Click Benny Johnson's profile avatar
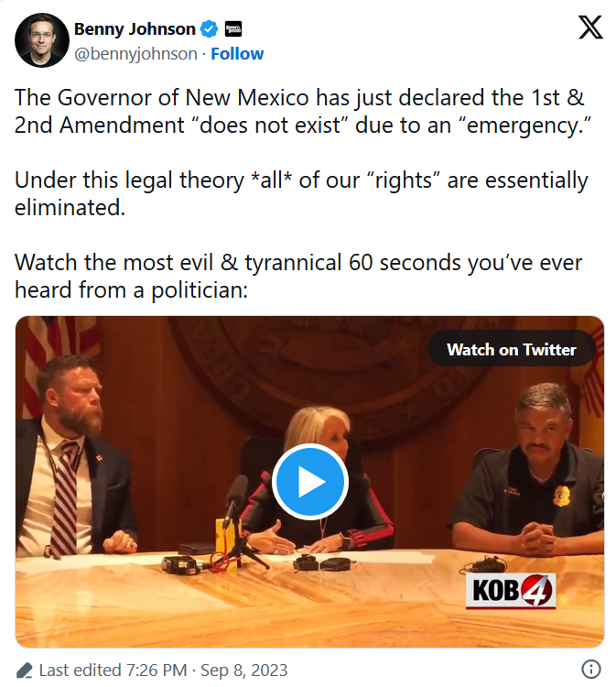This screenshot has width=616, height=687. (41, 40)
